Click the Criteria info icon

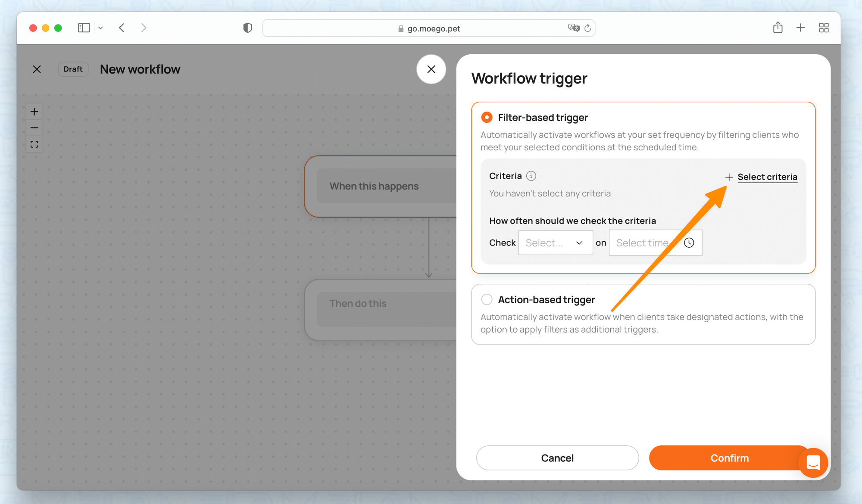(531, 176)
